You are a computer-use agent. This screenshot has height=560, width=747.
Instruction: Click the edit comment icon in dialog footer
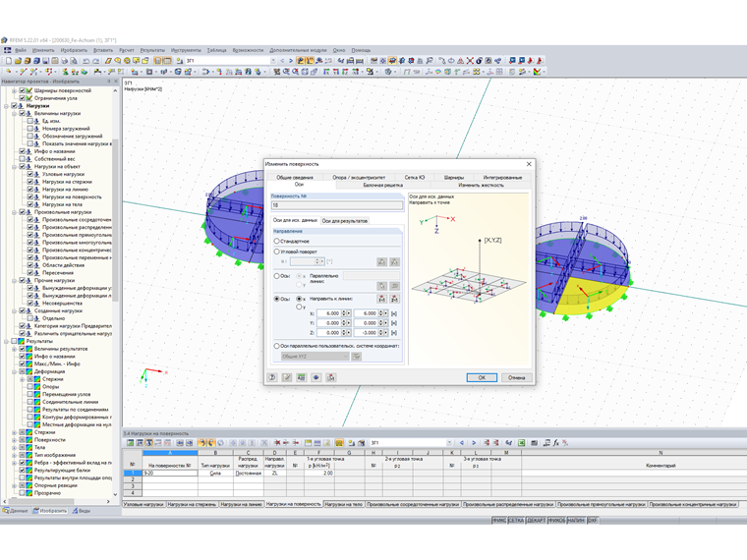pyautogui.click(x=287, y=377)
